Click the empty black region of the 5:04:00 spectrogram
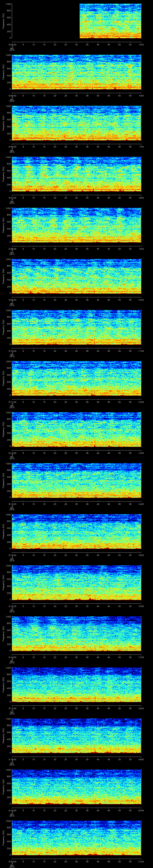This screenshot has width=153, height=868. point(45,21)
